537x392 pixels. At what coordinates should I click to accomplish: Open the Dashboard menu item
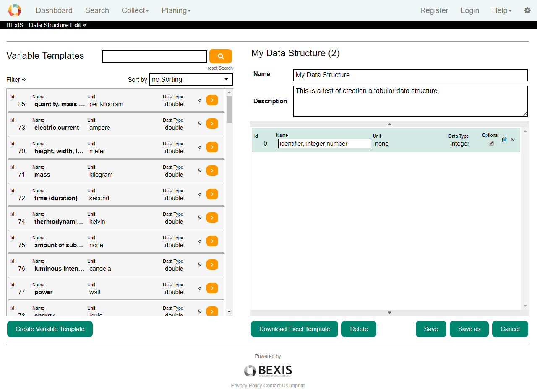pyautogui.click(x=54, y=10)
